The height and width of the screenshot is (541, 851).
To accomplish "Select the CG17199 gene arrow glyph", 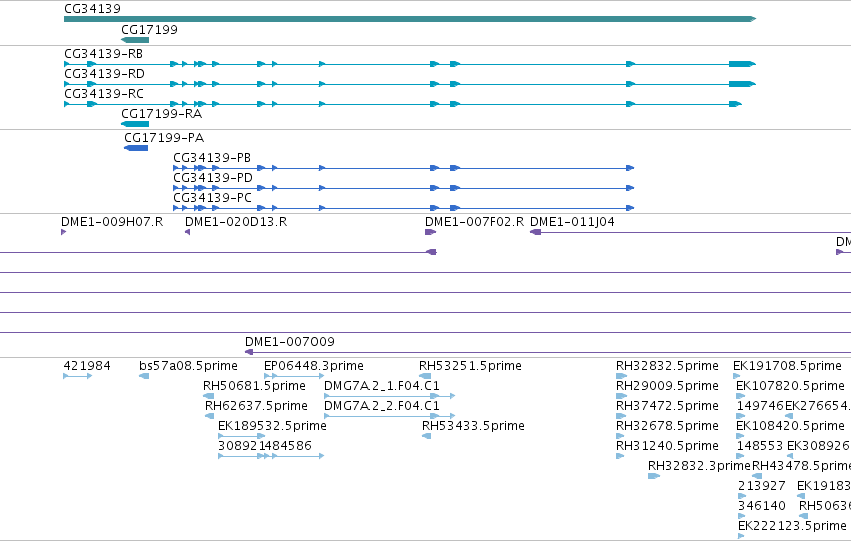I will 135,40.
